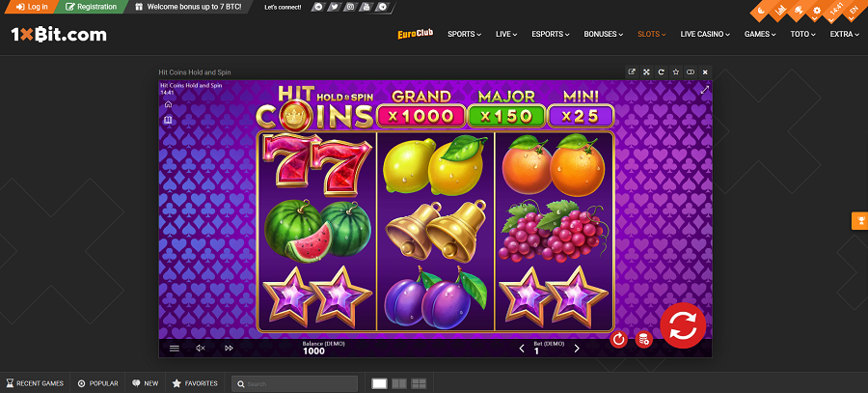Spin the reels with the big red button
The width and height of the screenshot is (868, 393).
tap(683, 326)
